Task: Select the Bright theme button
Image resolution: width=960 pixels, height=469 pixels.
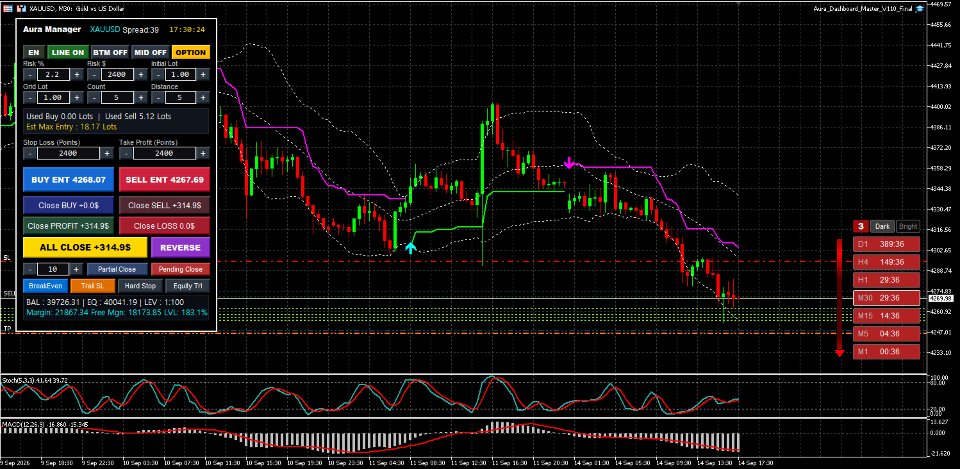Action: coord(908,227)
